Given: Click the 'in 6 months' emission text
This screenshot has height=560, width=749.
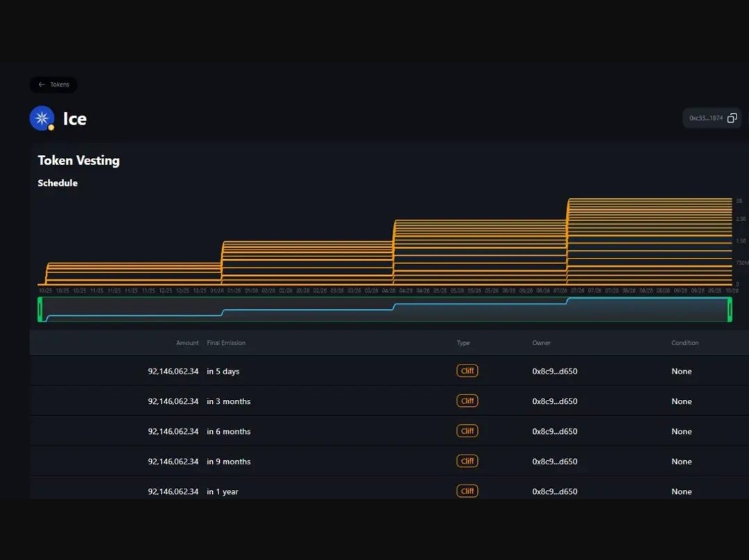Looking at the screenshot, I should click(228, 432).
